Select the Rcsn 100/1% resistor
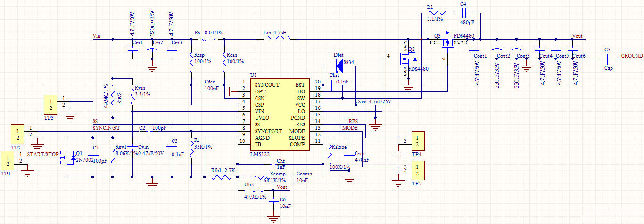The height and width of the screenshot is (224, 644). [x=225, y=63]
